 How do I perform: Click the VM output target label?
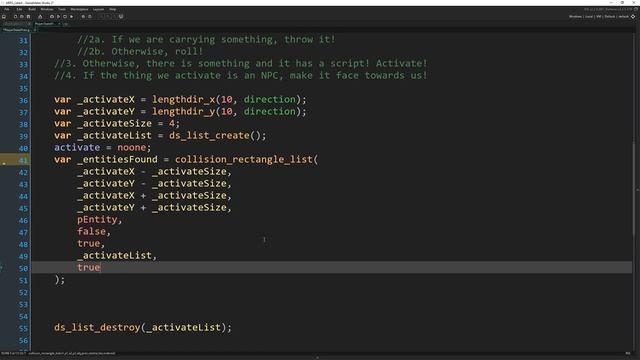click(599, 17)
